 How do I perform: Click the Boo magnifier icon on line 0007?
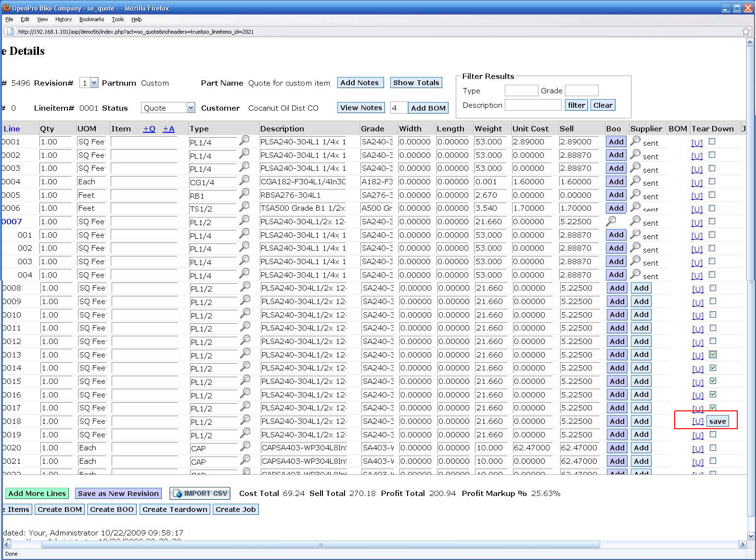point(611,221)
